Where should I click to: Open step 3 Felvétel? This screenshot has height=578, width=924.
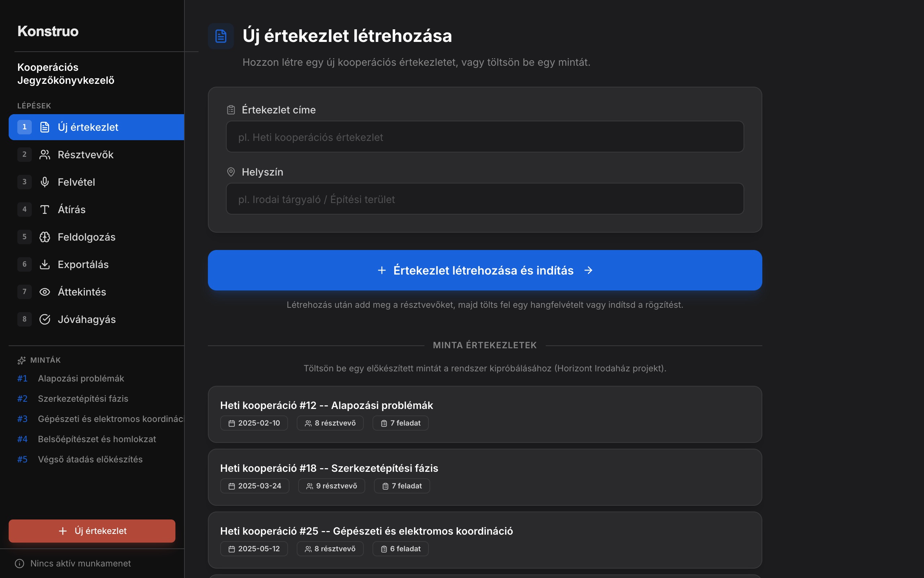pyautogui.click(x=97, y=182)
